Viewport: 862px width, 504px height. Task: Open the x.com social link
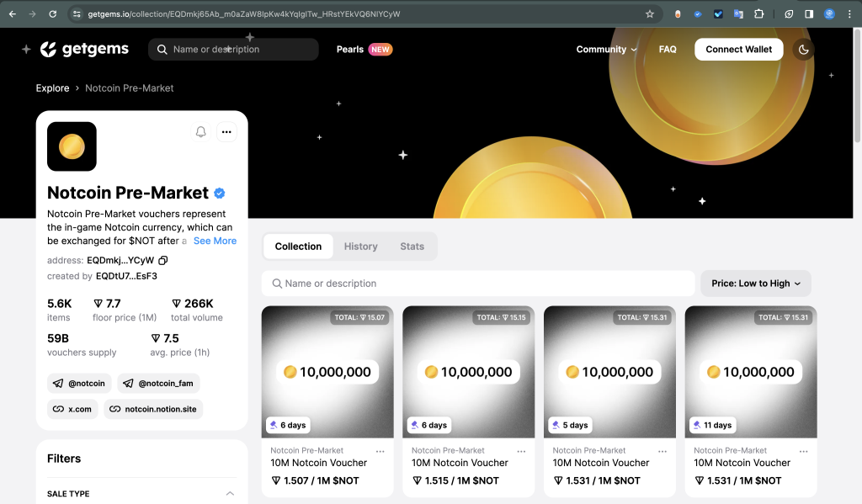72,409
